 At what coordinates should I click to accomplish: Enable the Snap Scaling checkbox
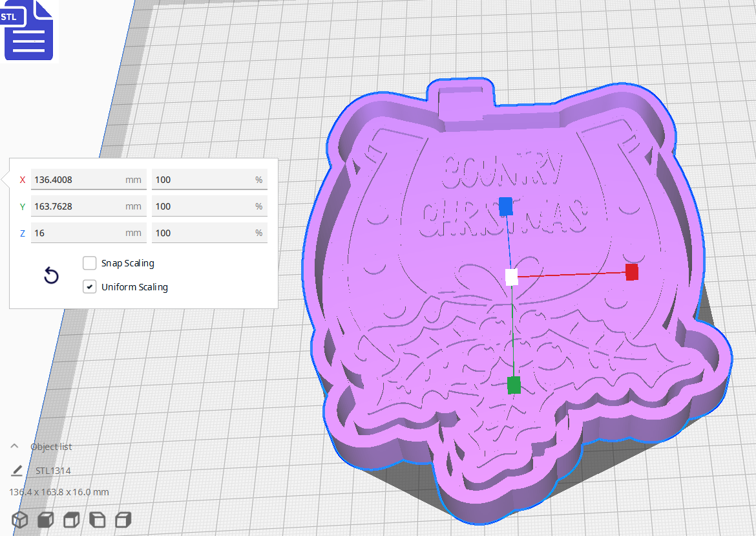coord(89,263)
